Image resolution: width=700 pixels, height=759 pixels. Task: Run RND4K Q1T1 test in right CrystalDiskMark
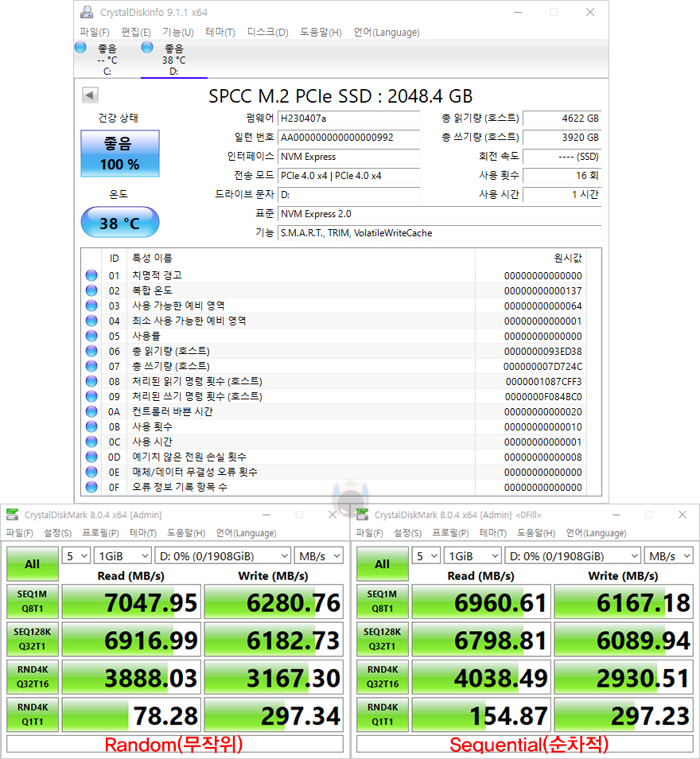click(x=383, y=715)
